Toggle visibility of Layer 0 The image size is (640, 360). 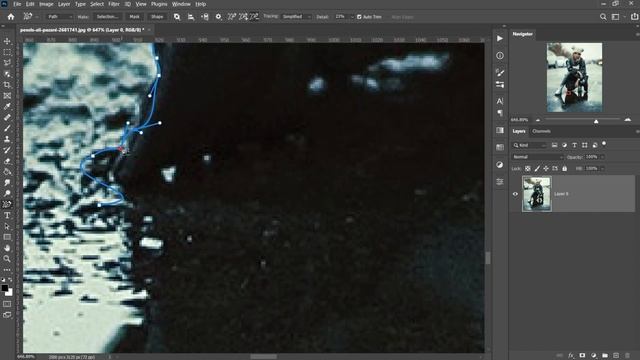pyautogui.click(x=515, y=194)
